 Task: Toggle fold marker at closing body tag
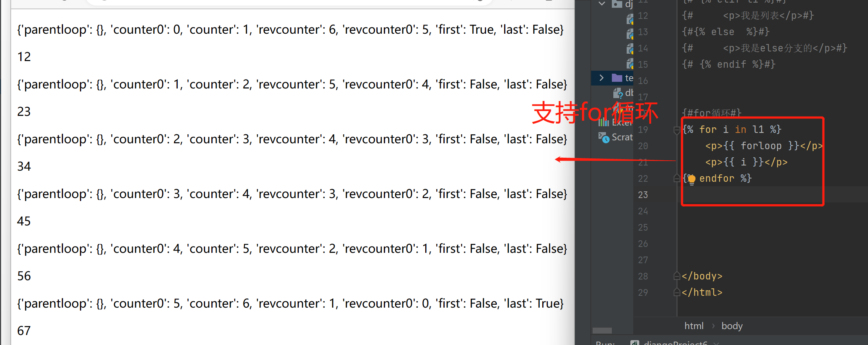pos(677,276)
